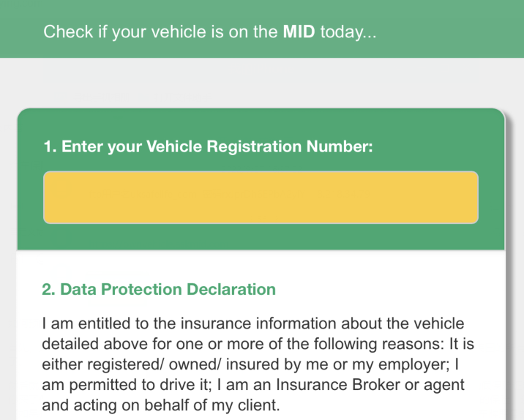
Task: Select the 'Check if your vehicle' banner text
Action: (210, 32)
